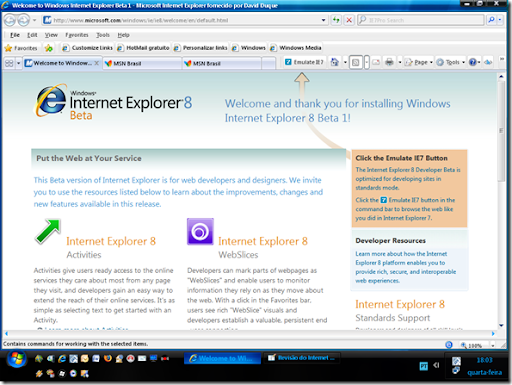The height and width of the screenshot is (385, 512).
Task: Open the View menu
Action: click(x=51, y=35)
